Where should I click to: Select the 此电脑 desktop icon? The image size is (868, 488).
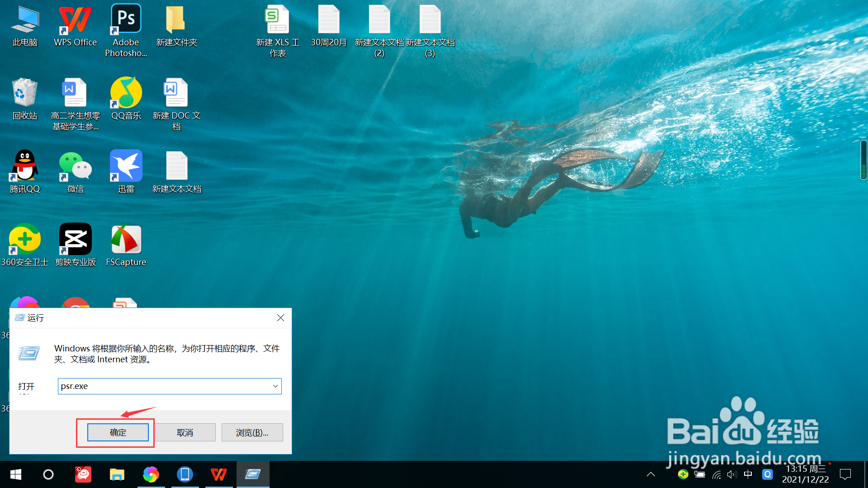click(x=25, y=26)
